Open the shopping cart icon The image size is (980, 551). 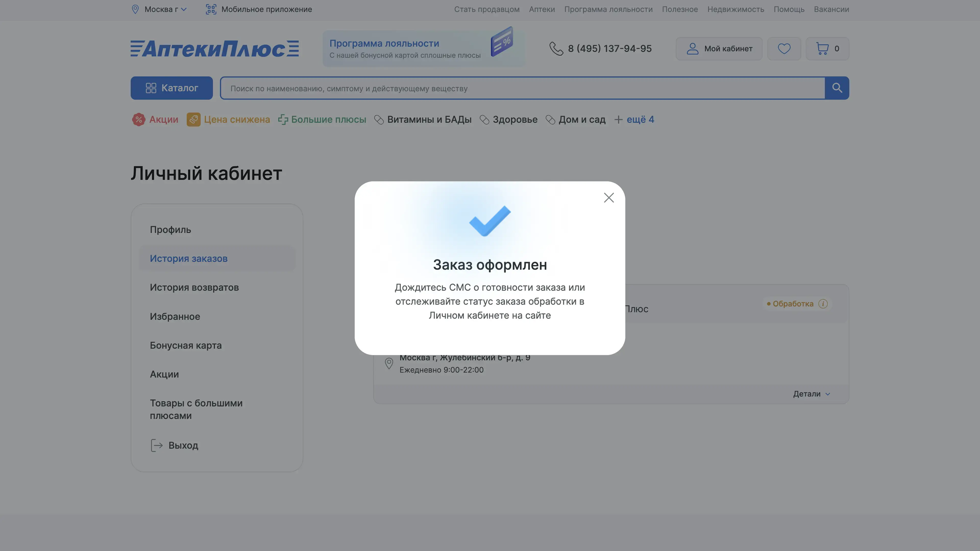823,49
